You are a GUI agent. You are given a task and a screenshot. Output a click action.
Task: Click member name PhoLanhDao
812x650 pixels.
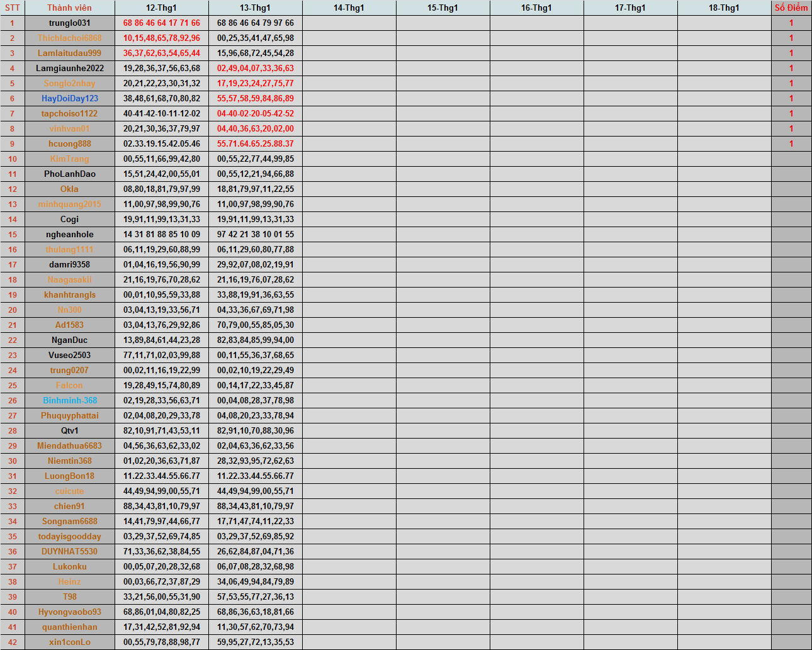tap(69, 174)
